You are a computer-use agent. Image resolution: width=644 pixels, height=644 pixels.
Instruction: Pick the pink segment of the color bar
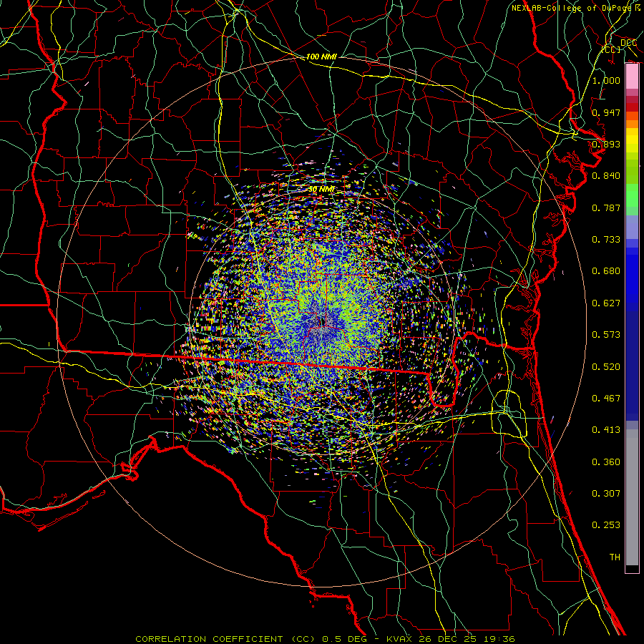(x=632, y=77)
